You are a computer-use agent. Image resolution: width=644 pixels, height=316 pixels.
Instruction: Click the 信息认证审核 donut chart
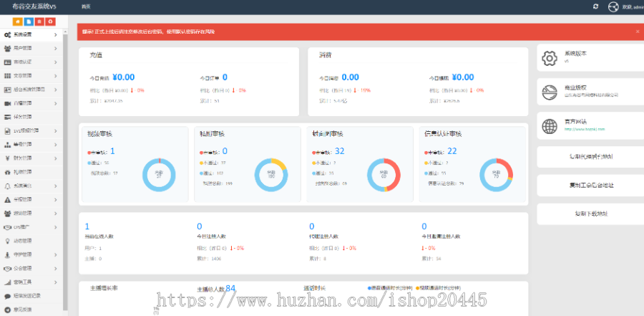click(496, 175)
